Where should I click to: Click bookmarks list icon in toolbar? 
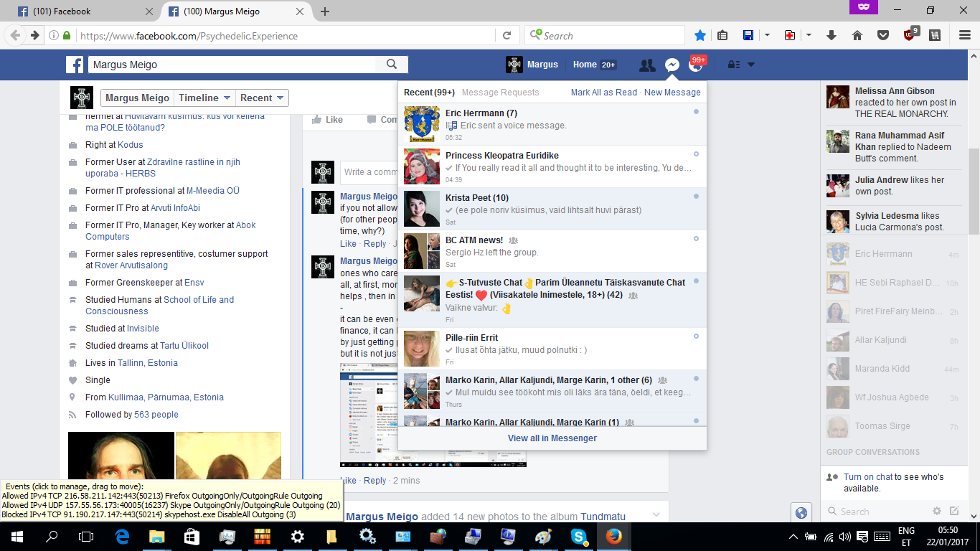[722, 35]
